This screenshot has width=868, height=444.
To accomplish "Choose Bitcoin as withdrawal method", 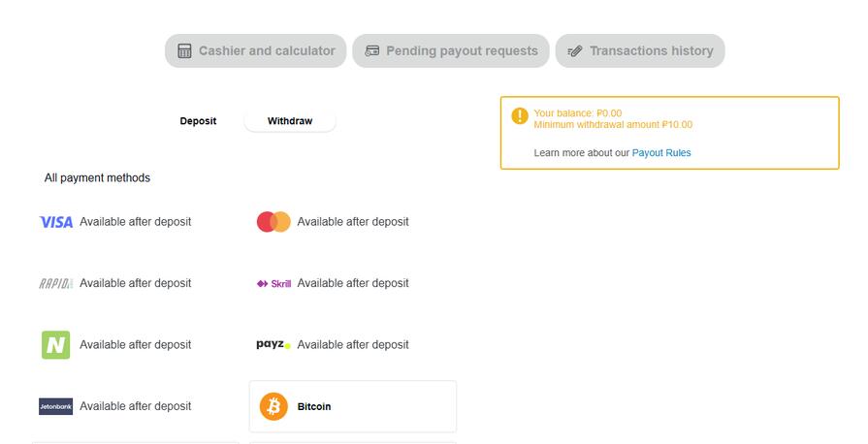I will (352, 406).
